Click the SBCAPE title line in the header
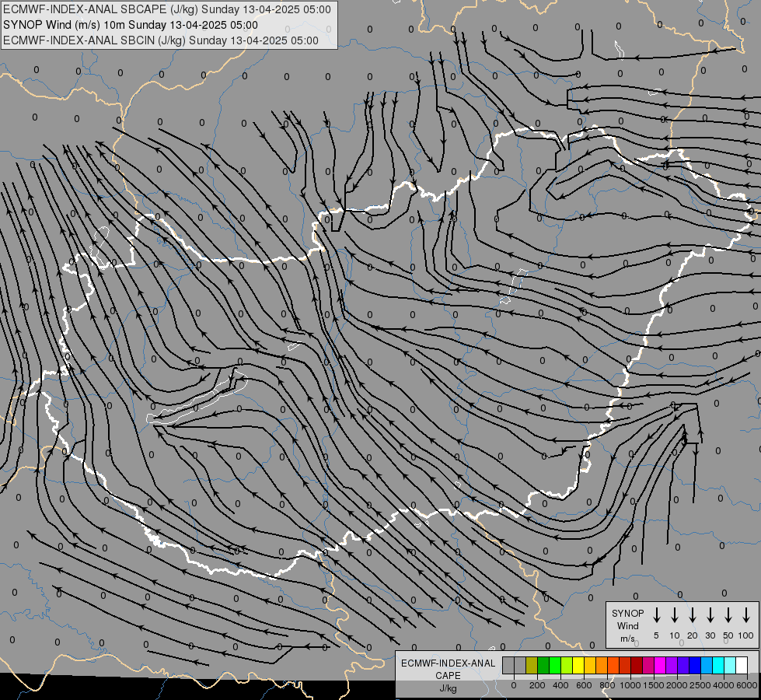 click(x=167, y=9)
